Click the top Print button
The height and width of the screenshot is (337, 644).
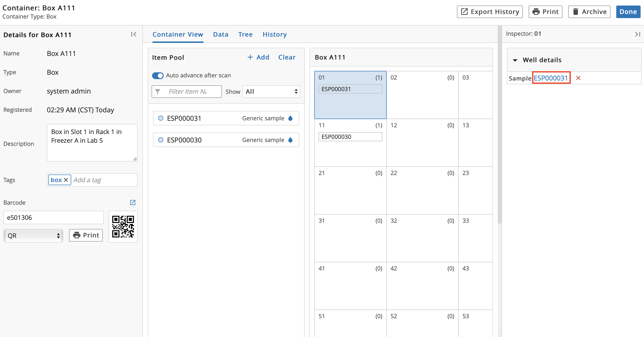(x=545, y=12)
